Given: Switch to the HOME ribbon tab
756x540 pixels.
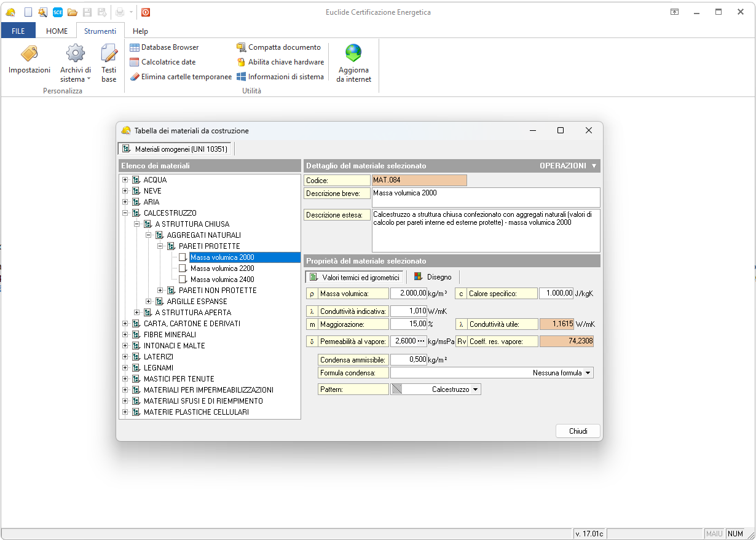Looking at the screenshot, I should click(57, 31).
